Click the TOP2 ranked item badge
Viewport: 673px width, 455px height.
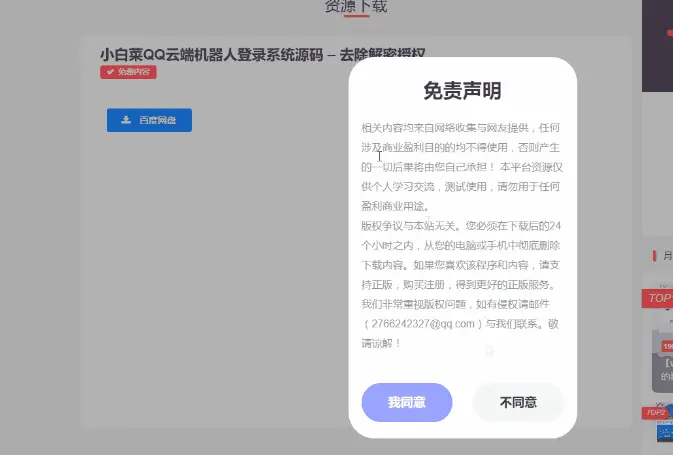click(655, 413)
